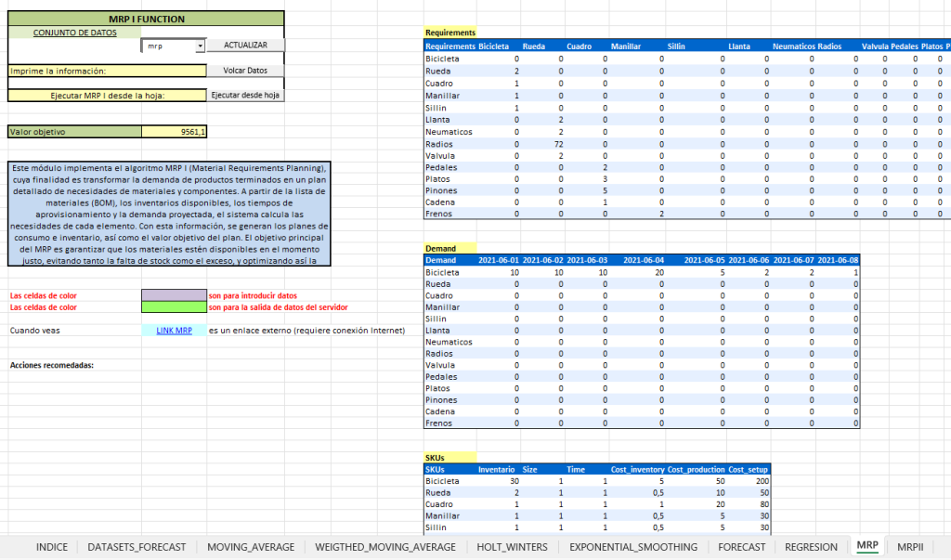Go to the MOVING_AVERAGE sheet tab
This screenshot has height=560, width=951.
251,547
